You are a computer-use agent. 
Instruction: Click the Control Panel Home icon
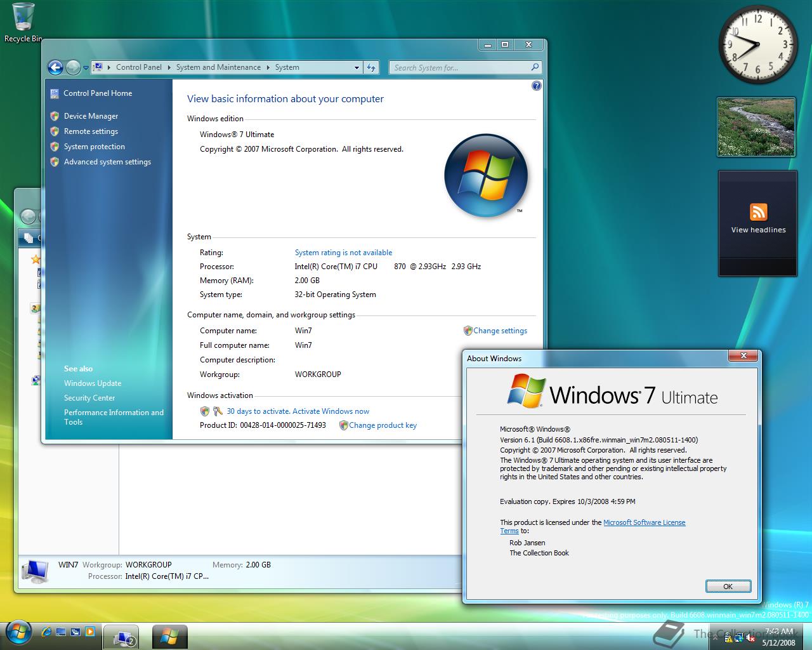click(x=55, y=93)
